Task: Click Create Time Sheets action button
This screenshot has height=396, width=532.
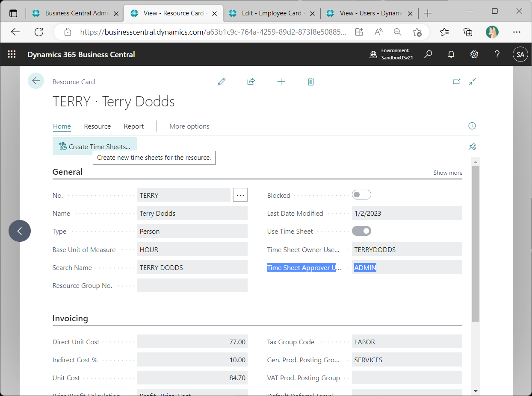Action: 95,147
